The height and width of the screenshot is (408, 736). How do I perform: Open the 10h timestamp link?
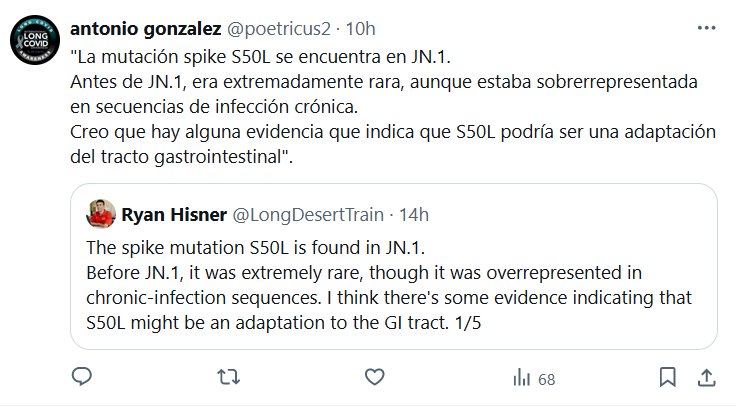point(360,23)
